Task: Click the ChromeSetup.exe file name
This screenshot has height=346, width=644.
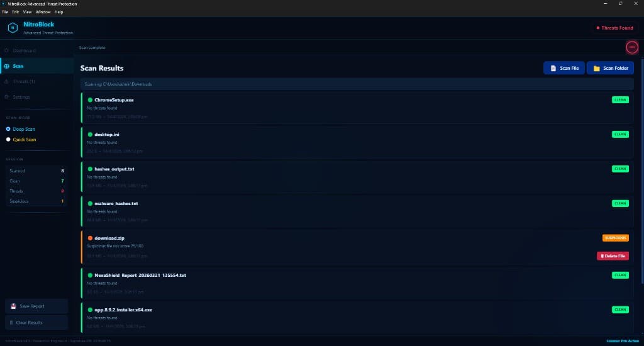Action: point(114,100)
